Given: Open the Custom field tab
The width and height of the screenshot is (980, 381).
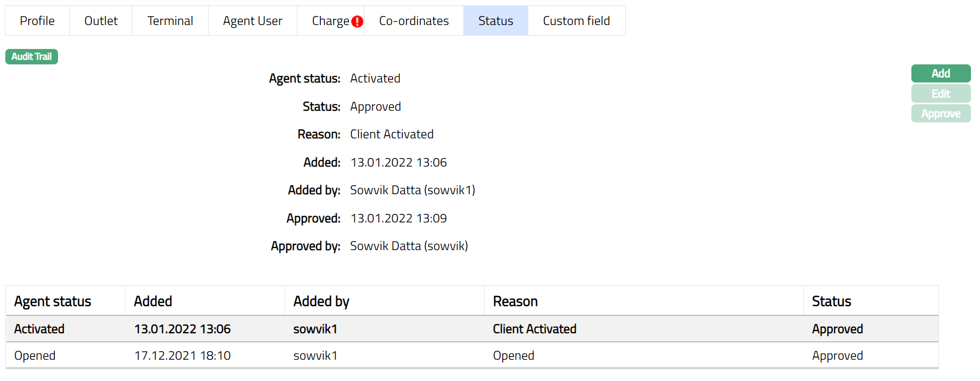Looking at the screenshot, I should pos(576,21).
